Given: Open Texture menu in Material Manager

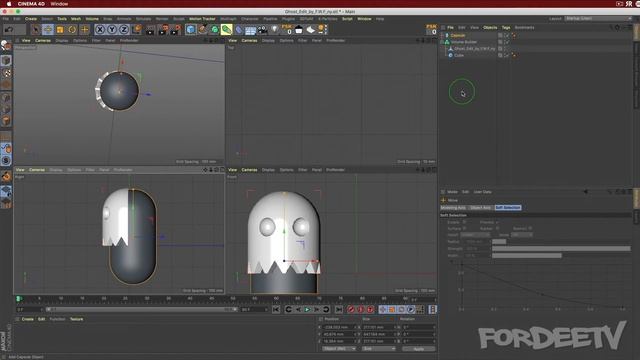Looking at the screenshot, I should (76, 319).
